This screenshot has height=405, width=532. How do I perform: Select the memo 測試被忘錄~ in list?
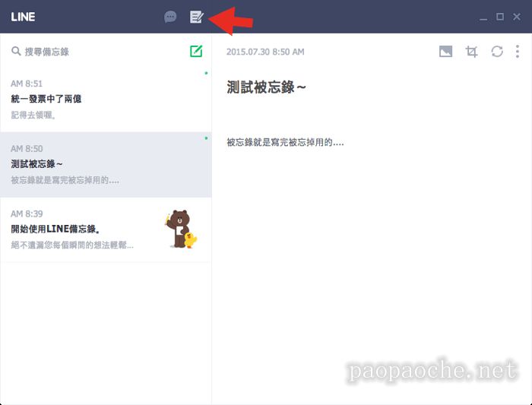(x=106, y=165)
